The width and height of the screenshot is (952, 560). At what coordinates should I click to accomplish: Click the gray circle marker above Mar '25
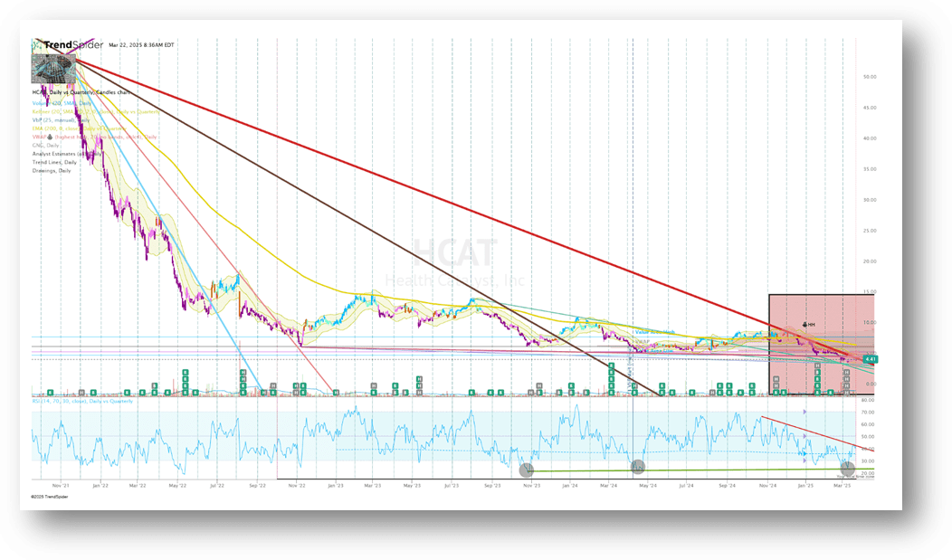coord(848,470)
